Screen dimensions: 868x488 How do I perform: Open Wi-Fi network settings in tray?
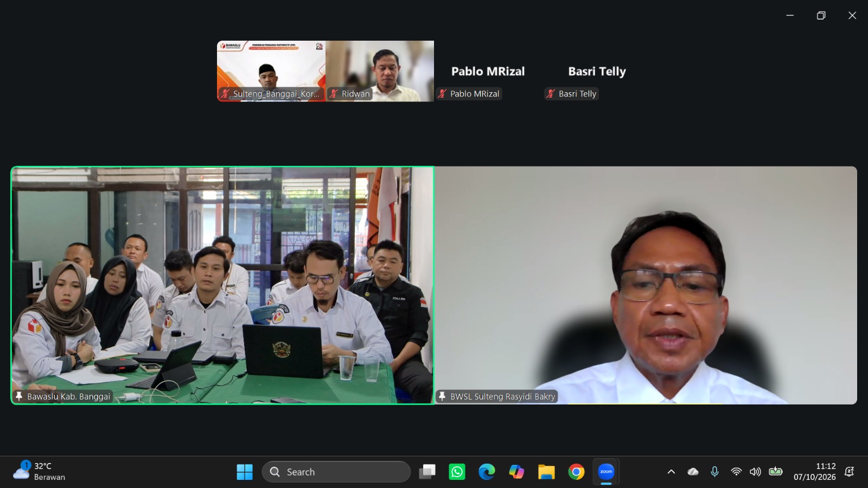pyautogui.click(x=736, y=472)
